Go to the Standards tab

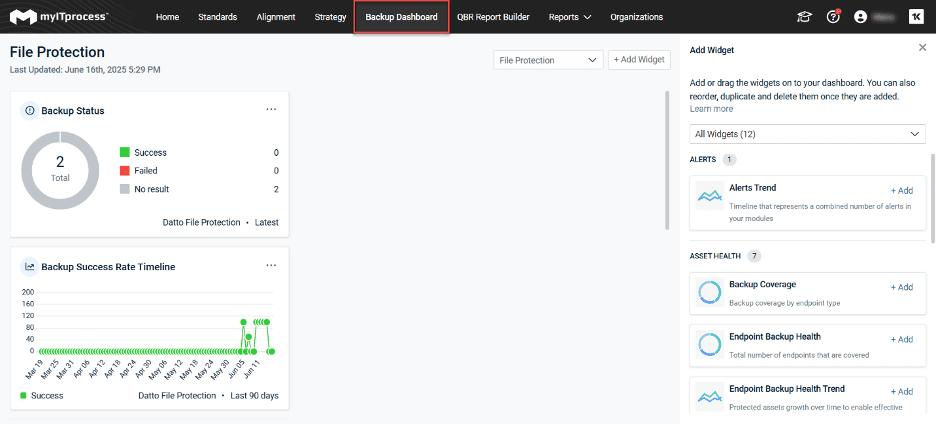[217, 17]
